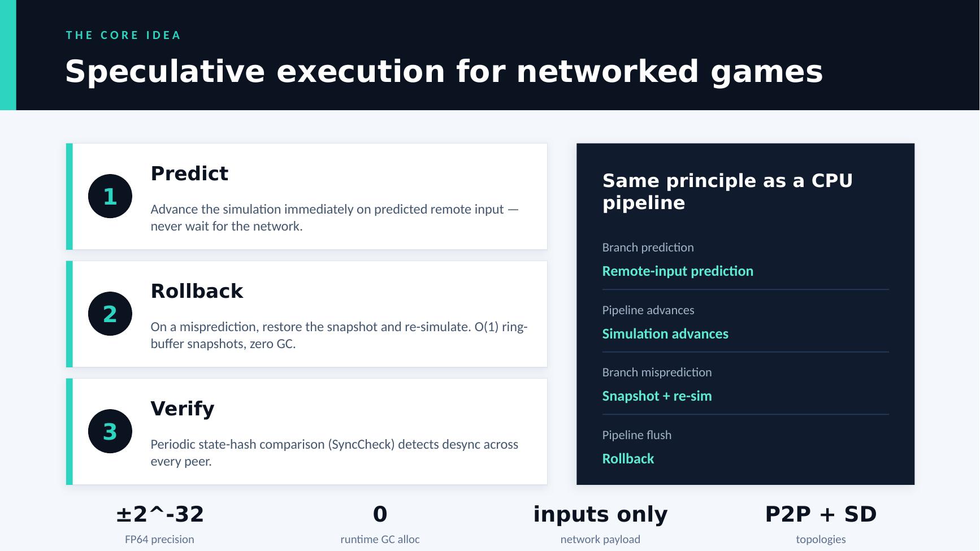Click the 'inputs only' statistic
Viewport: 980px width, 551px height.
click(600, 514)
